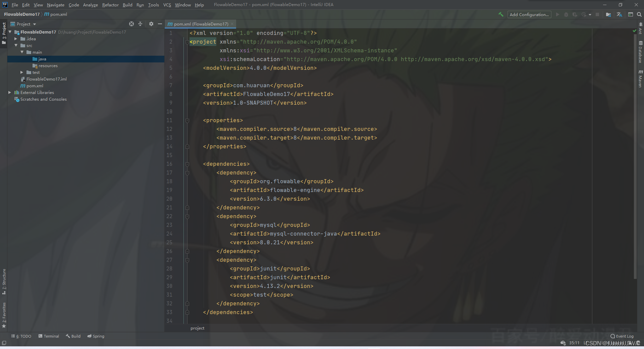Toggle the Terminal tool window
644x349 pixels.
pyautogui.click(x=49, y=336)
